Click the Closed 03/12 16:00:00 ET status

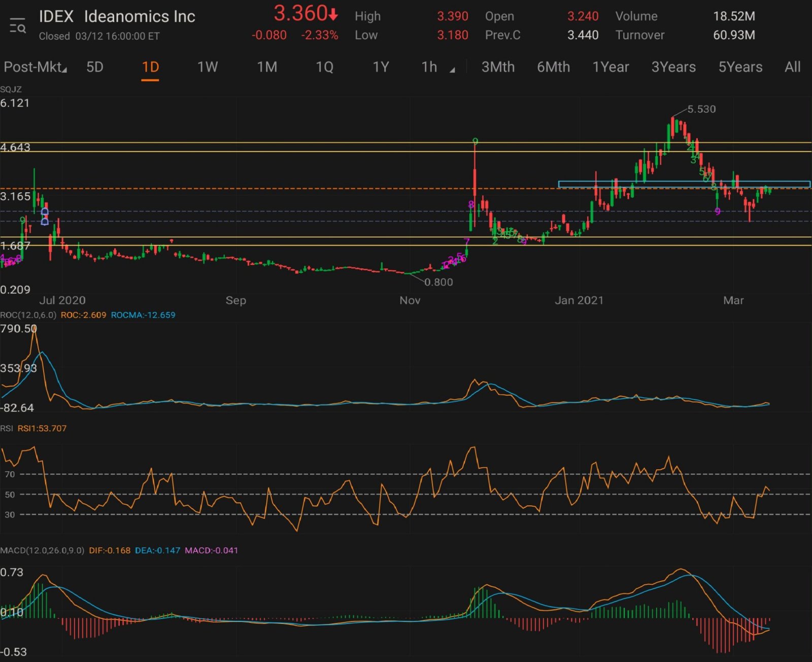[99, 36]
